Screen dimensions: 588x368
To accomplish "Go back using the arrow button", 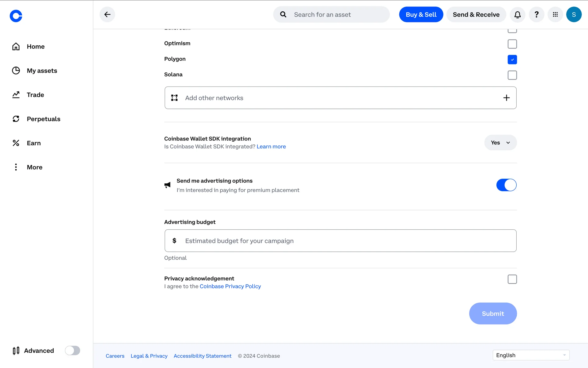I will click(x=107, y=14).
